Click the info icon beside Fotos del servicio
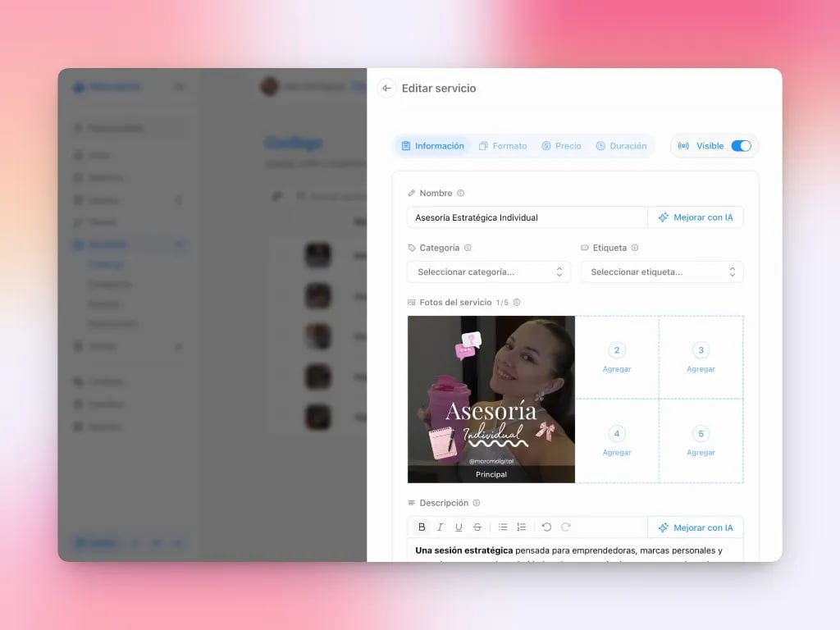Image resolution: width=840 pixels, height=630 pixels. (517, 302)
